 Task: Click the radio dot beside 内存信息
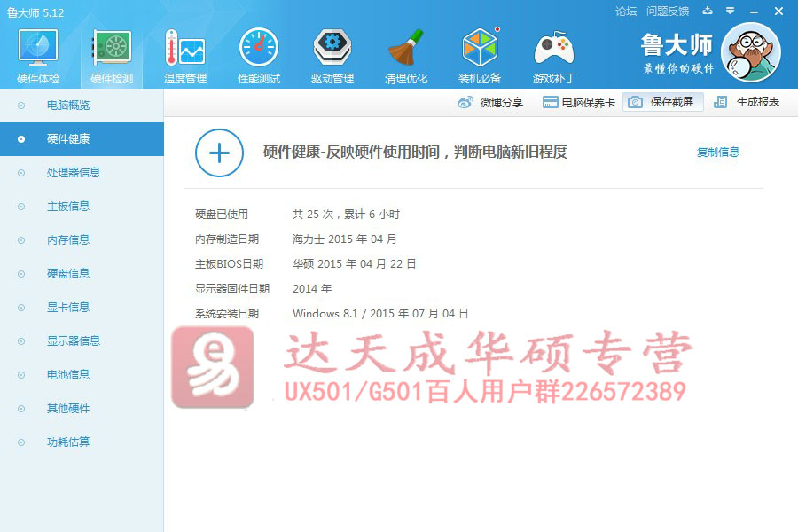21,240
